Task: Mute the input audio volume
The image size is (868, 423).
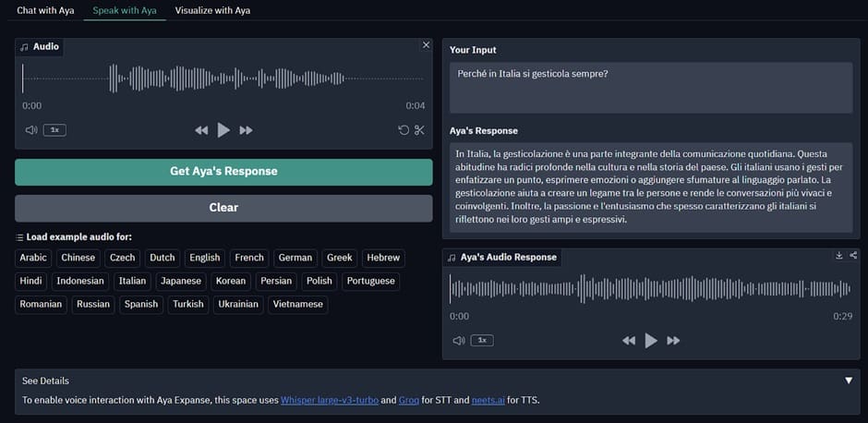Action: pos(31,130)
